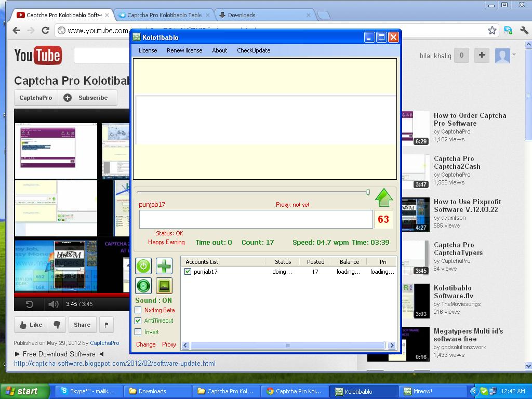Click the CheckUpdate menu item
The height and width of the screenshot is (399, 532).
point(254,50)
